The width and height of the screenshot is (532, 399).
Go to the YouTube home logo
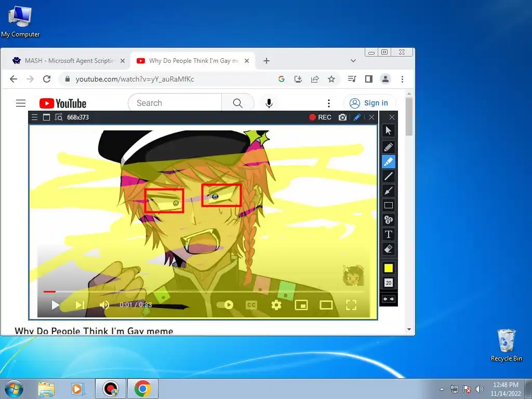click(63, 103)
